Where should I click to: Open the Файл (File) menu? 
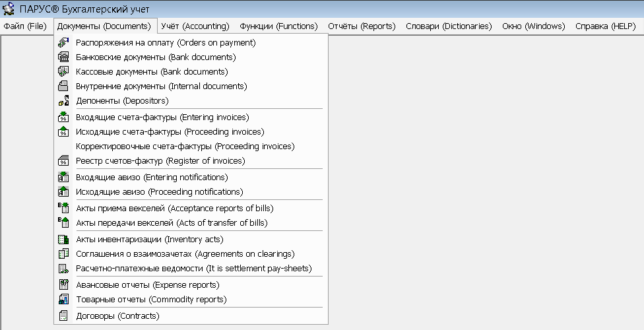25,26
